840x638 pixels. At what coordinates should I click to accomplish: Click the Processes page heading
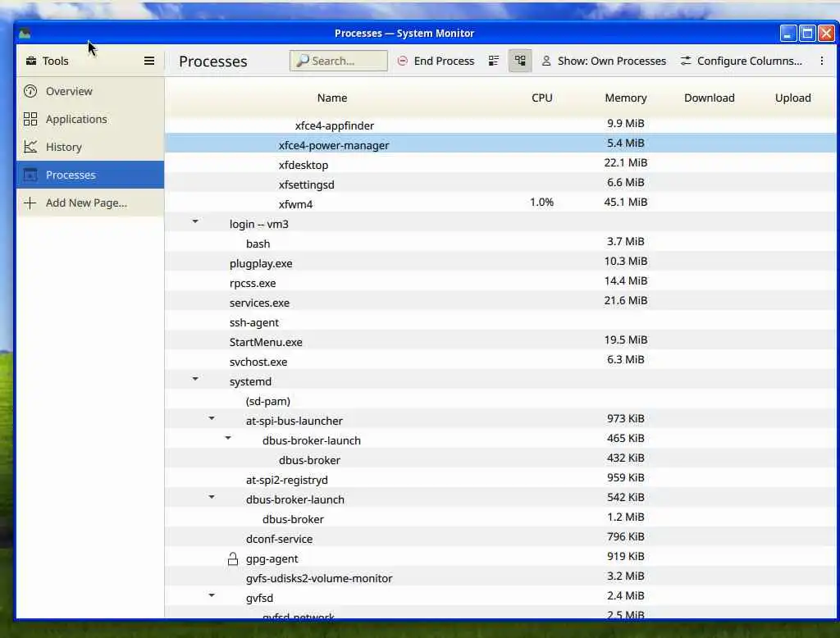213,62
